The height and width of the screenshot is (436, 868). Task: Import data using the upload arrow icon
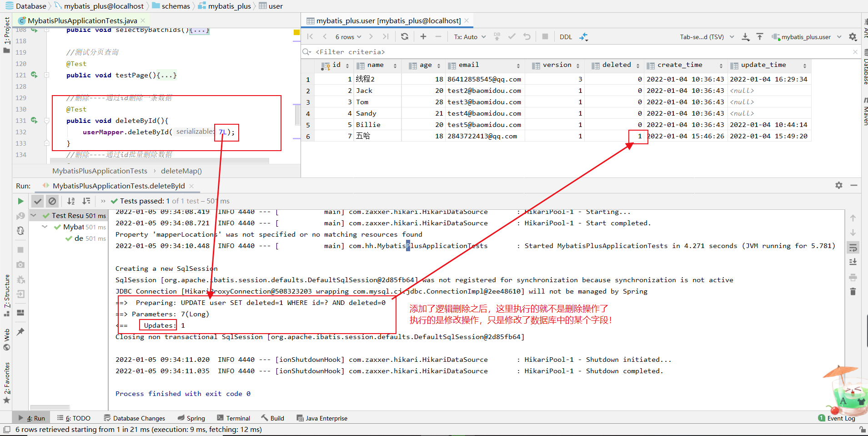tap(760, 37)
